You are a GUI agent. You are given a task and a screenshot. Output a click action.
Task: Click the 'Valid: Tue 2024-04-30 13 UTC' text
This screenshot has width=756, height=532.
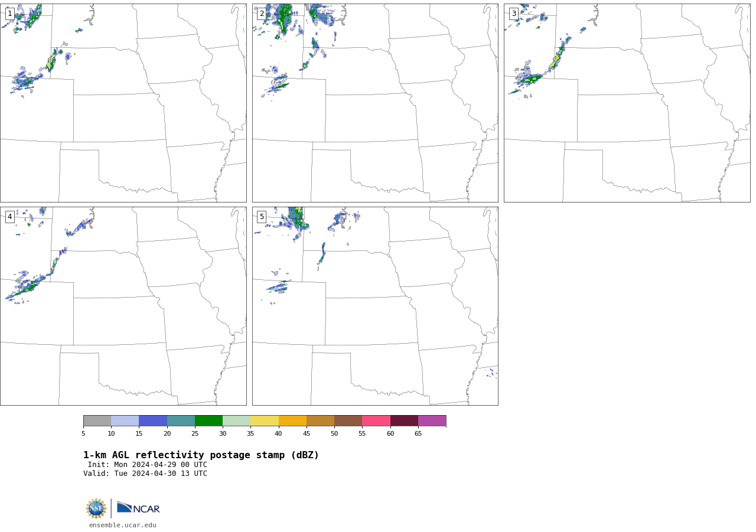(145, 474)
